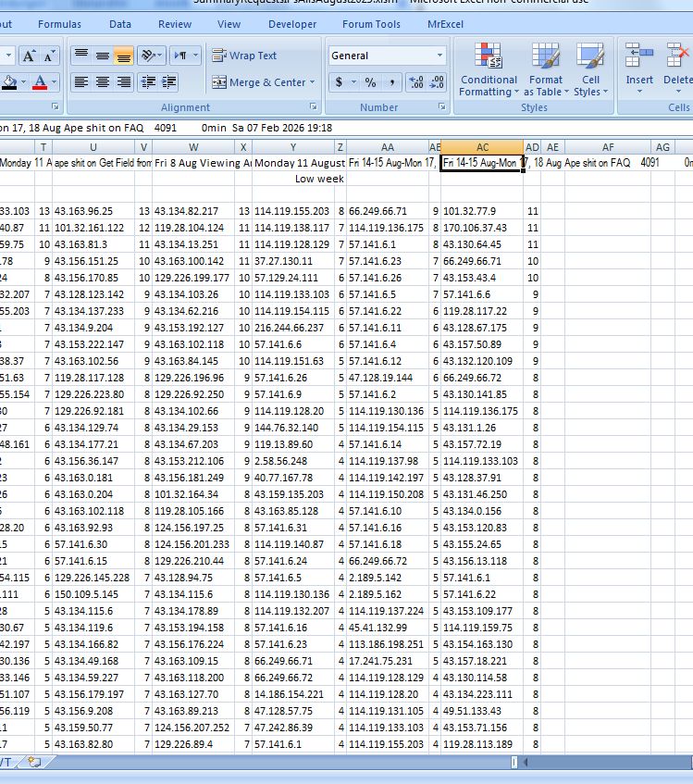The width and height of the screenshot is (693, 784).
Task: Toggle Middle Align in Alignment group
Action: tap(103, 56)
